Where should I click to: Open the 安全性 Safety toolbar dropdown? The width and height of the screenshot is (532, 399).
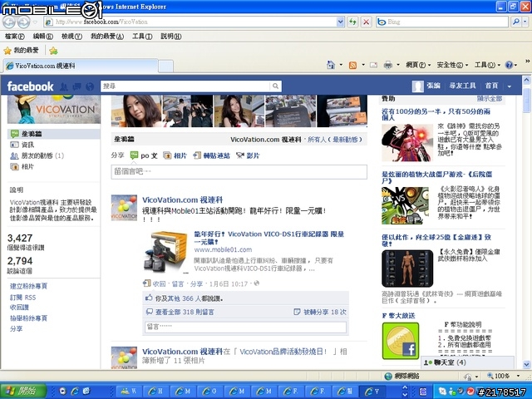point(452,65)
